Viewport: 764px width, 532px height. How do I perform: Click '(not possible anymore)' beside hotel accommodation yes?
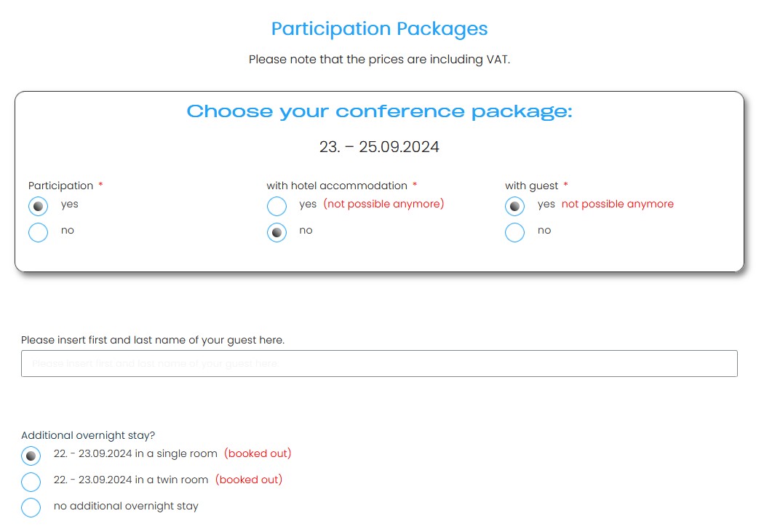pyautogui.click(x=383, y=204)
